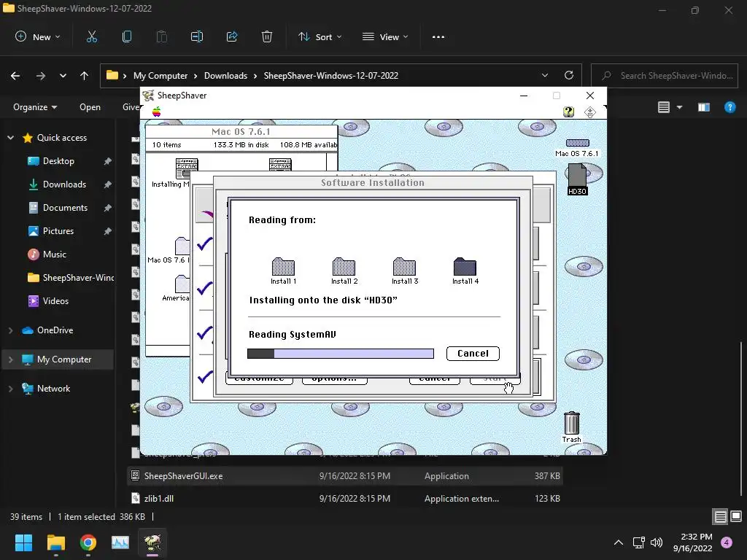Image resolution: width=747 pixels, height=560 pixels.
Task: Click the Copy icon in Explorer toolbar
Action: tap(127, 36)
